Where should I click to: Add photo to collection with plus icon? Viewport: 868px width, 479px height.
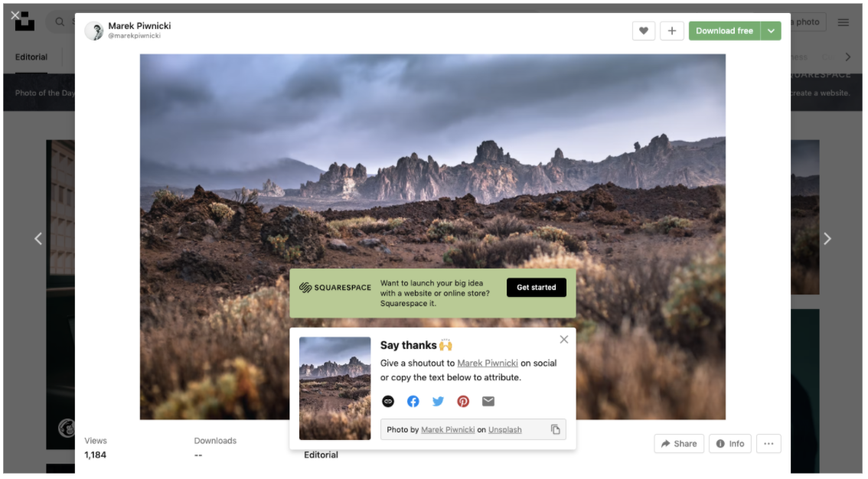click(671, 31)
